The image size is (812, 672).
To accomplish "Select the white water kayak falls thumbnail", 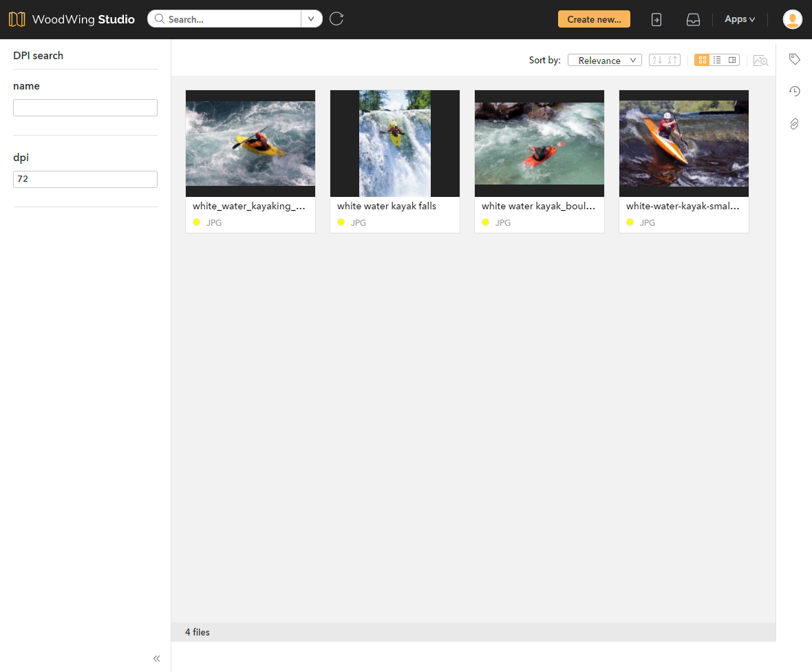I will pos(394,143).
